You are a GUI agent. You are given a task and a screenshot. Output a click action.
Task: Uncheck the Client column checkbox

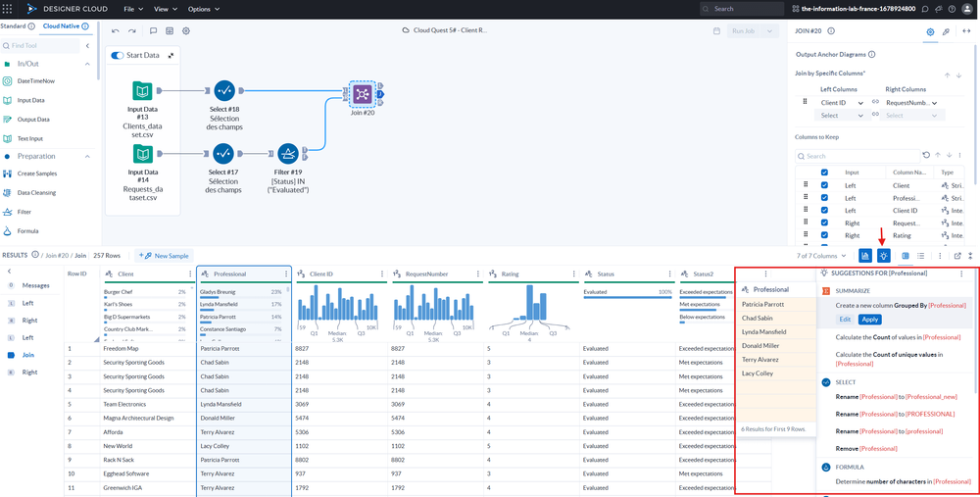point(824,184)
